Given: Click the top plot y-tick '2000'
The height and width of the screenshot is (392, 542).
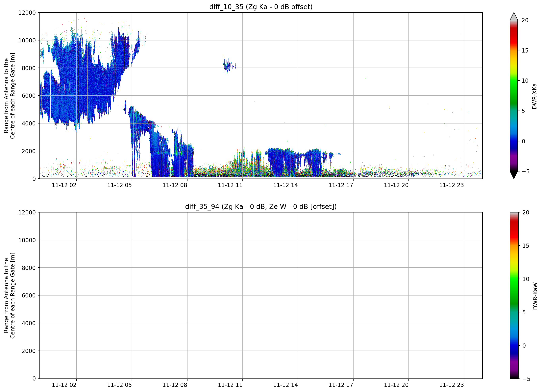Looking at the screenshot, I should tap(29, 151).
